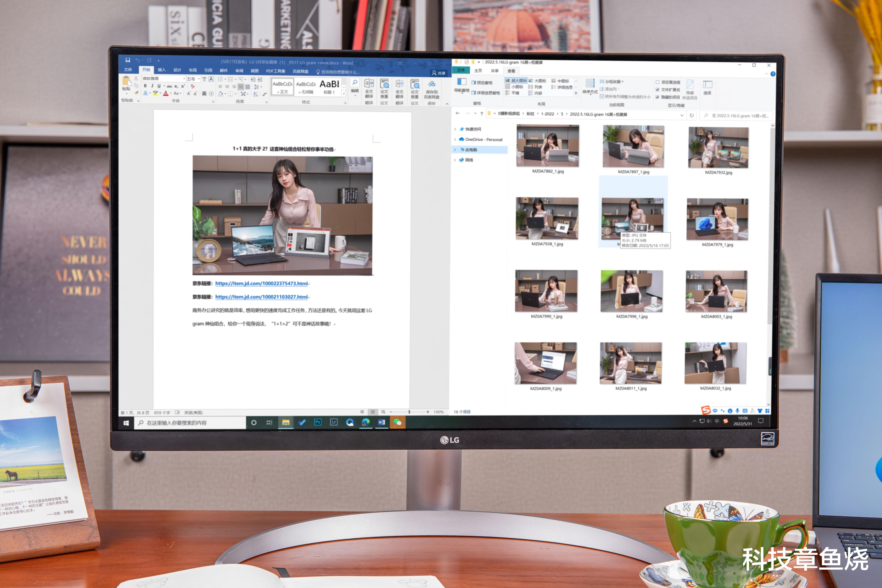Viewport: 882px width, 588px height.
Task: Apply Italic formatting in Word ribbon
Action: (x=152, y=86)
